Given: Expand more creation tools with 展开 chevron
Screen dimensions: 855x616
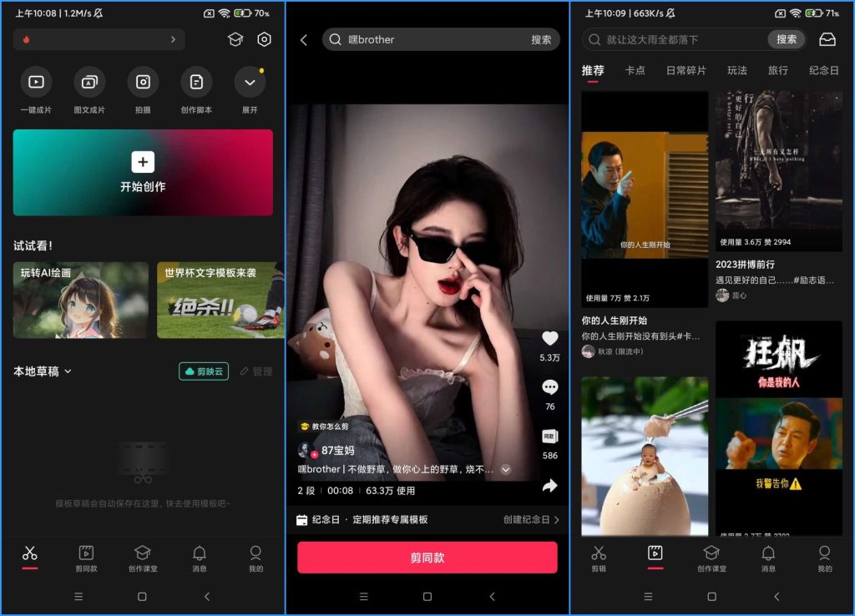Looking at the screenshot, I should pyautogui.click(x=248, y=83).
